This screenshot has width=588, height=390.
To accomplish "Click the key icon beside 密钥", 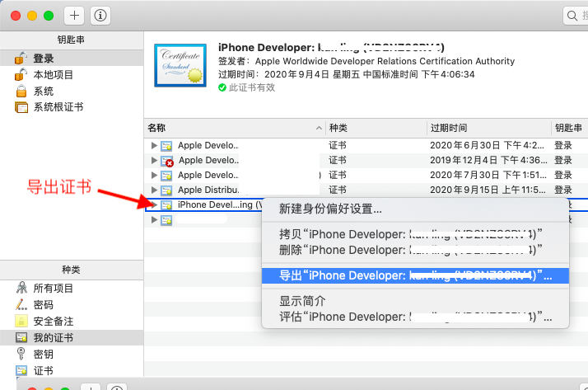I will (21, 354).
